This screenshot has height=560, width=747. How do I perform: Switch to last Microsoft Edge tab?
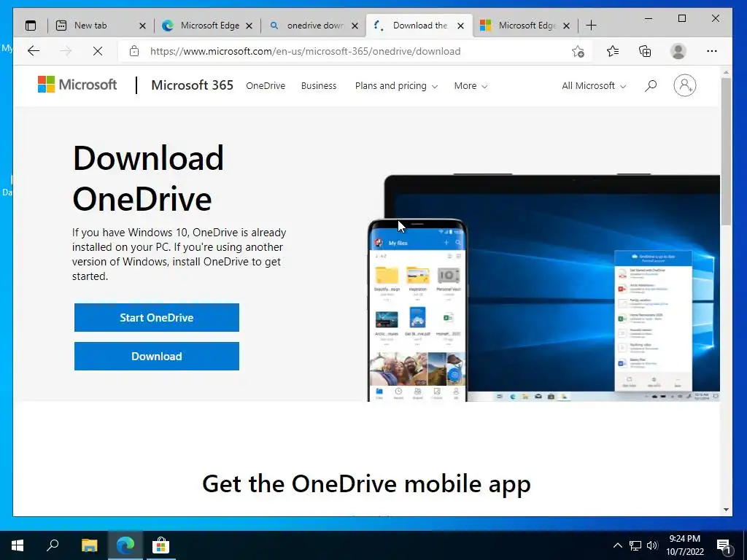click(x=525, y=26)
